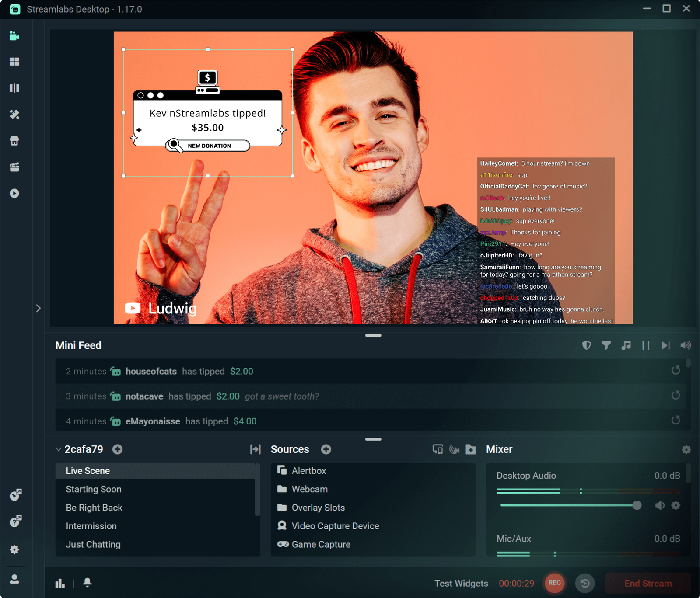Select the Live Scene scene

(155, 471)
